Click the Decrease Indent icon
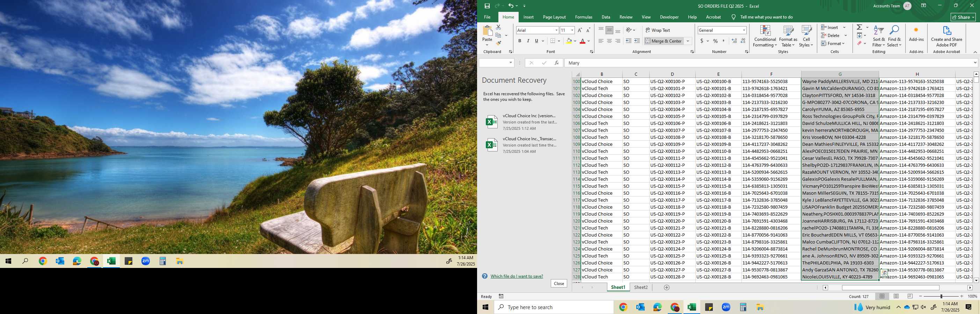 (629, 41)
